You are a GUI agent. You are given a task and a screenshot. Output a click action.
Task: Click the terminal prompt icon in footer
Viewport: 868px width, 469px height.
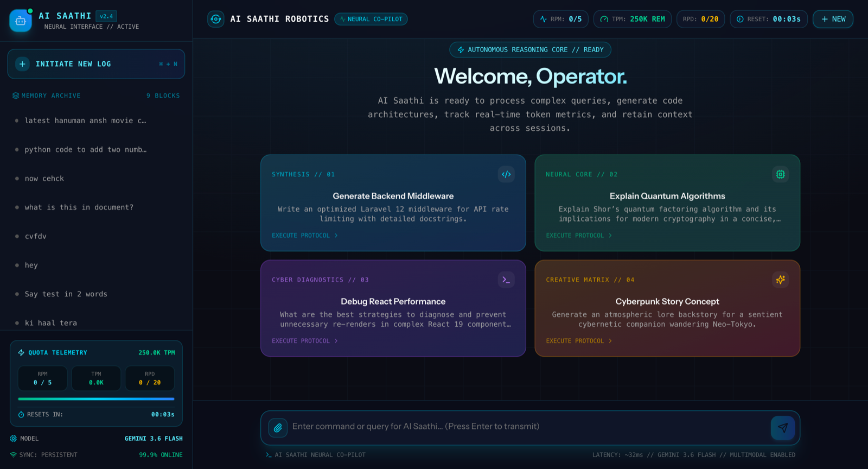click(269, 455)
